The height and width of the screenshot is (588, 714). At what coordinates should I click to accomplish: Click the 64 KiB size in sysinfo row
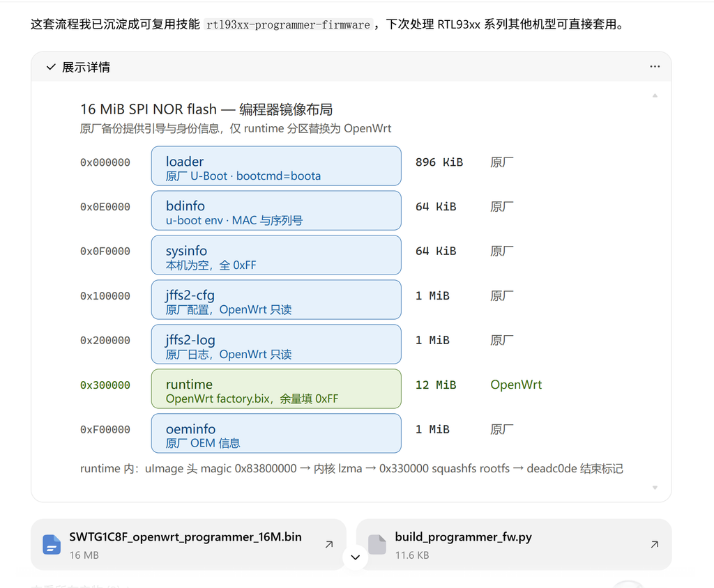pyautogui.click(x=436, y=252)
